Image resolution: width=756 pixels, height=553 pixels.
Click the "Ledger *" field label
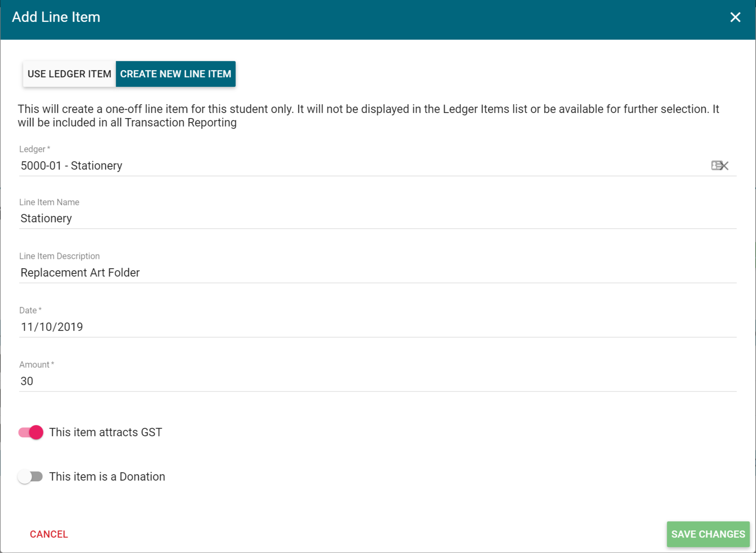(34, 149)
